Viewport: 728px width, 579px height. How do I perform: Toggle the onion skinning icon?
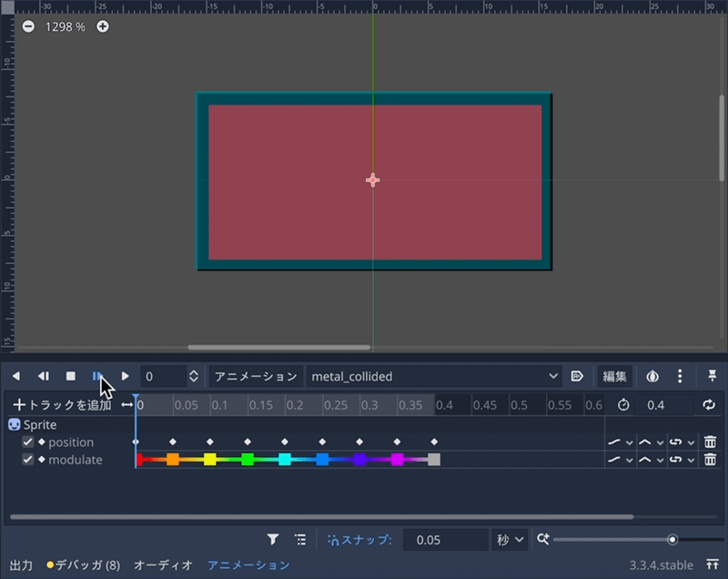click(652, 376)
